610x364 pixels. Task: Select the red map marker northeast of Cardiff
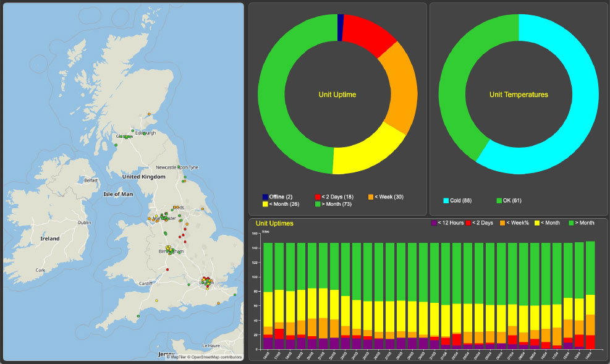[x=167, y=269]
